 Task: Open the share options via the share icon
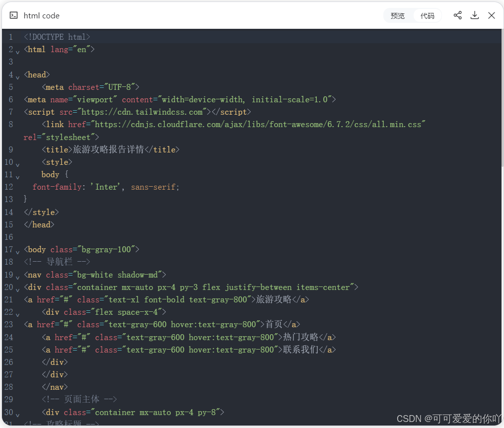[457, 15]
